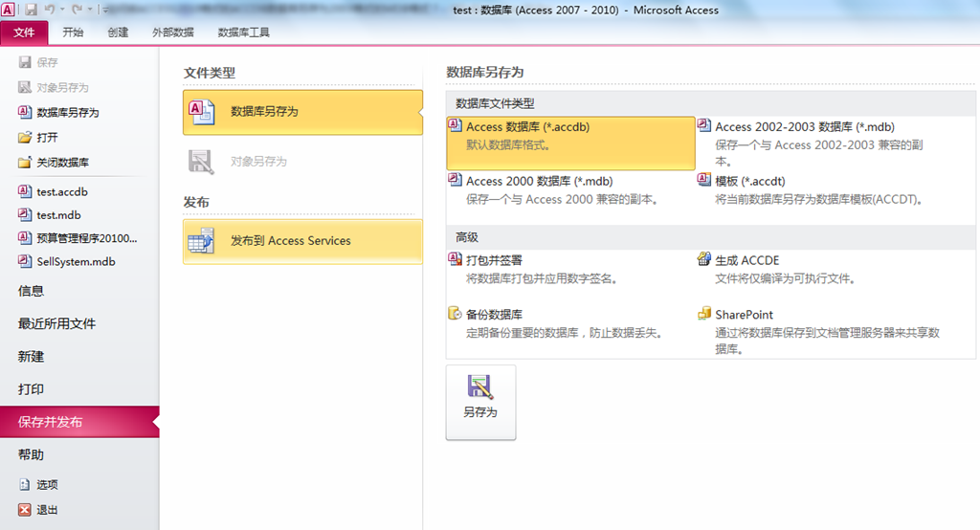This screenshot has width=980, height=530.
Task: Select Access 数据库 (*.accdb) format
Action: click(x=570, y=144)
